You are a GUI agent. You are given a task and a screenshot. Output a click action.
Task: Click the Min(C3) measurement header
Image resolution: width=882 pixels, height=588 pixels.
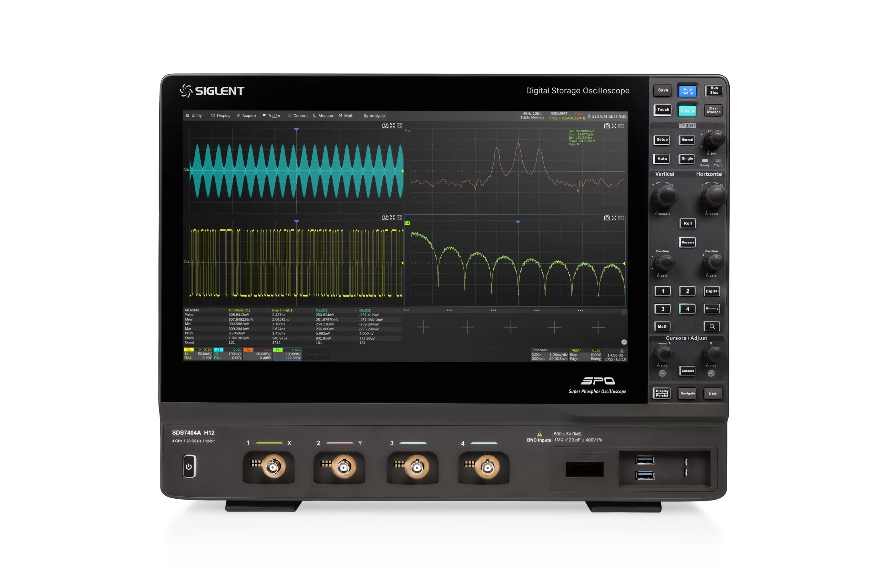pyautogui.click(x=365, y=310)
